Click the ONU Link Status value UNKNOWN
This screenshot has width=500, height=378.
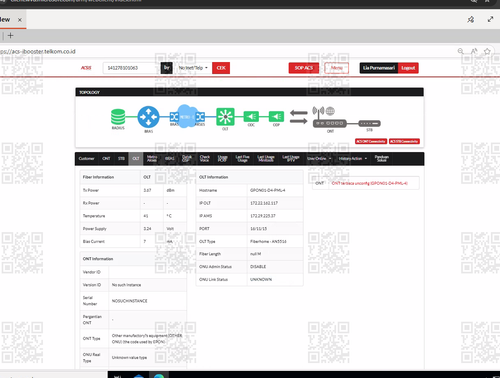(261, 279)
